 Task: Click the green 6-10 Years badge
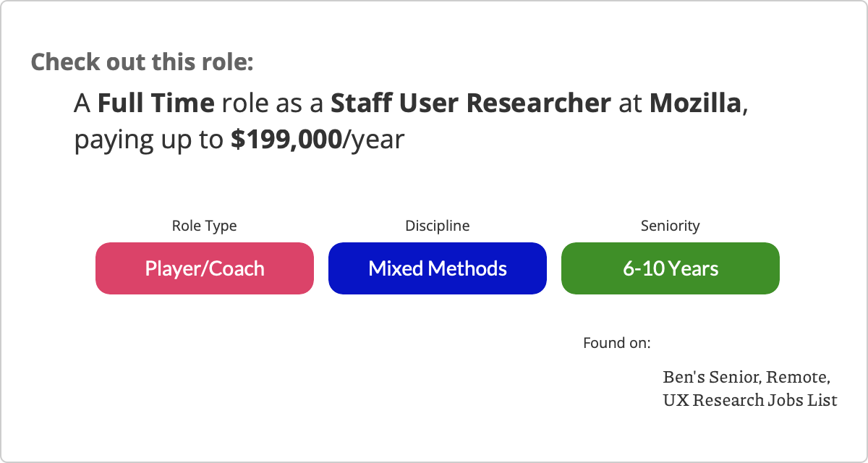pyautogui.click(x=671, y=268)
